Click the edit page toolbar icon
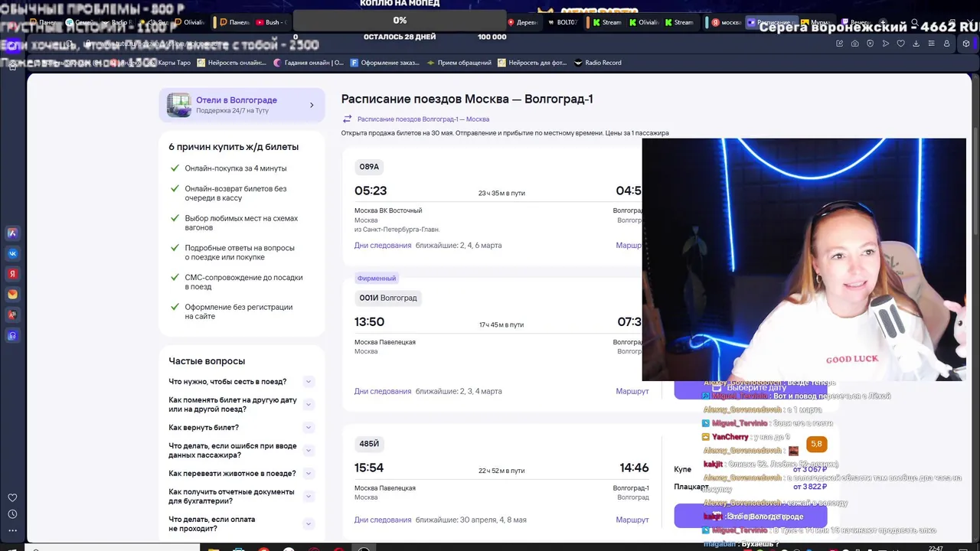The image size is (980, 551). 839,44
